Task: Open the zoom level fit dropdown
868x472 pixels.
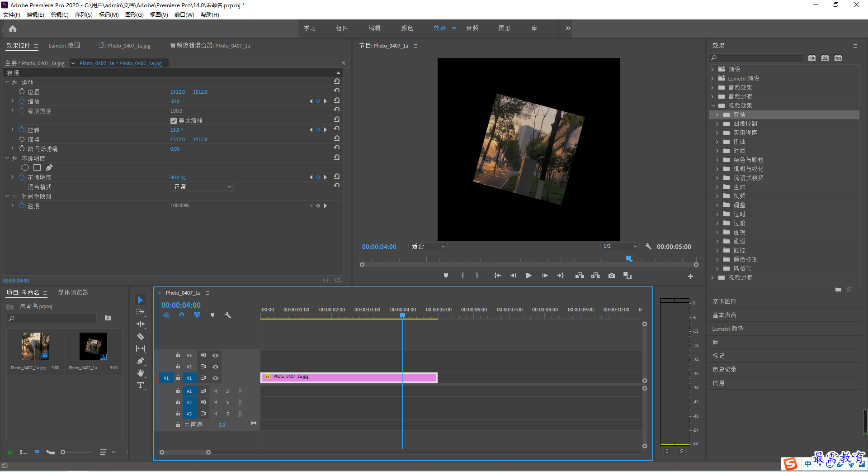Action: point(428,246)
